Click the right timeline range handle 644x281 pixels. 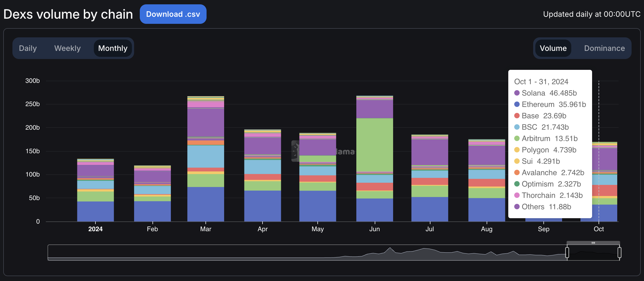[619, 252]
